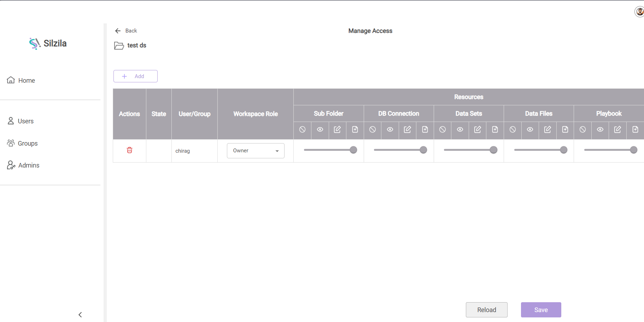
Task: Click Sub Folder no-access icon
Action: point(302,129)
